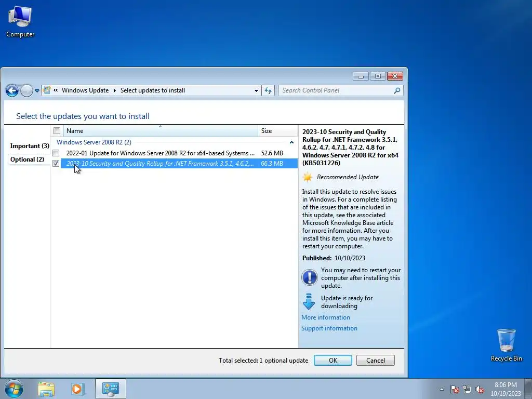Click the magnifier search icon
532x399 pixels.
397,90
